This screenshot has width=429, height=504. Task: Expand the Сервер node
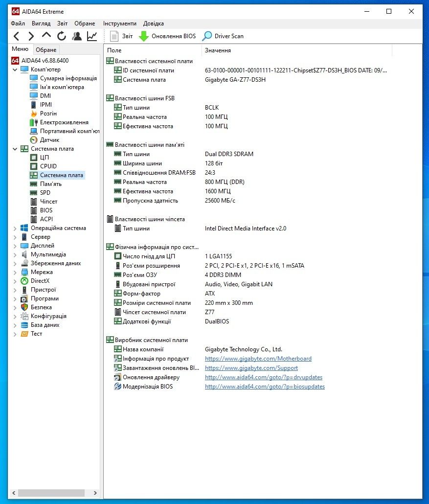coord(15,237)
